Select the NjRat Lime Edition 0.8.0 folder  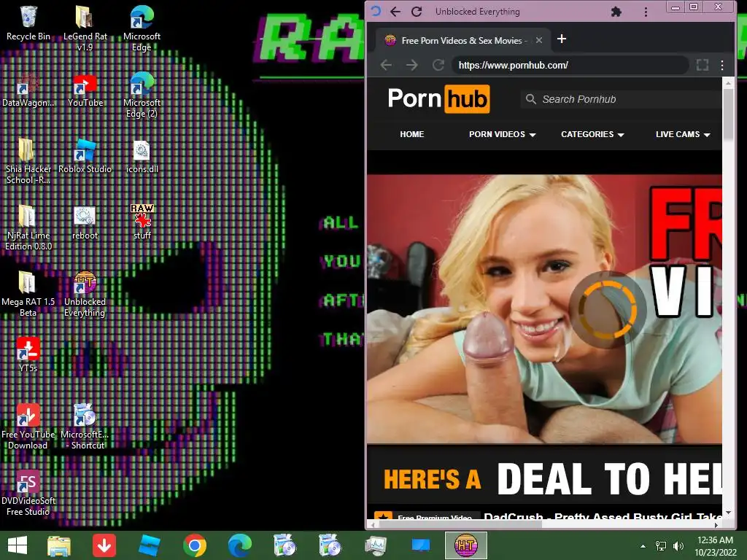tap(28, 227)
